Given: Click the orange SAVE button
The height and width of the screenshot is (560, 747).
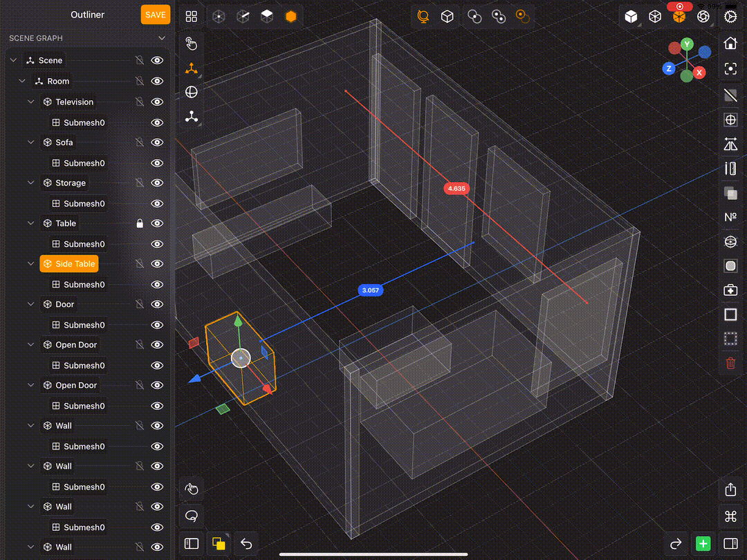Looking at the screenshot, I should (156, 15).
